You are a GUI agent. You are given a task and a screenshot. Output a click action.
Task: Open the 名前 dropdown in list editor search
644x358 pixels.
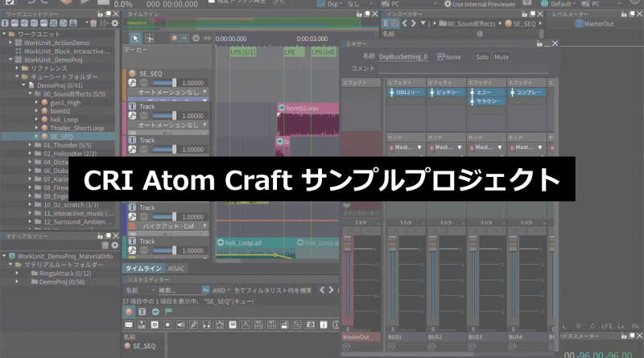[139, 290]
